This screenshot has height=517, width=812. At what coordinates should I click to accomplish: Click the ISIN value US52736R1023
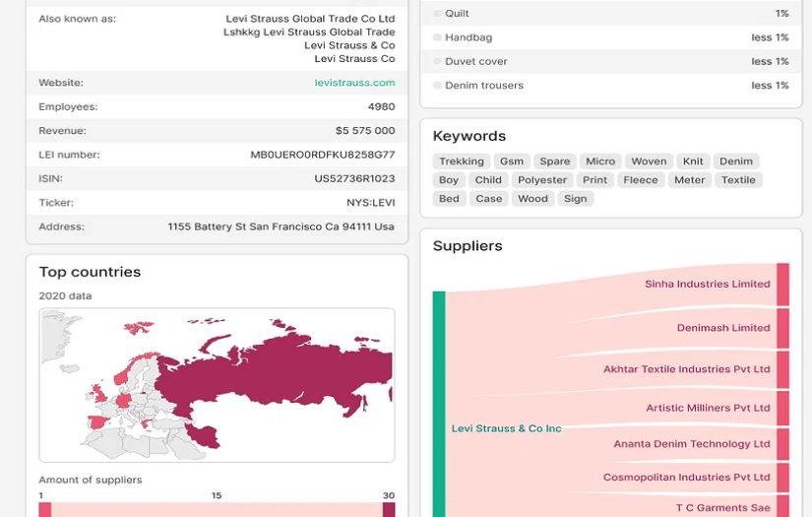tap(354, 178)
